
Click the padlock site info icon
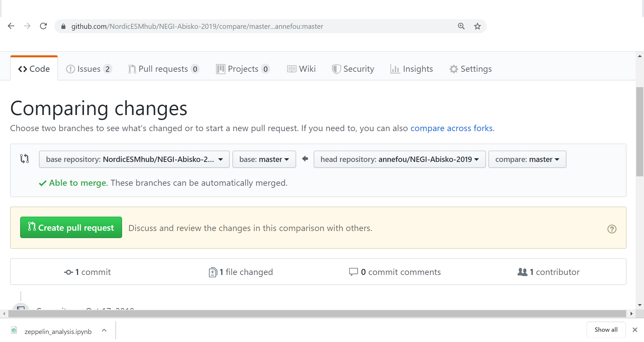pos(63,26)
